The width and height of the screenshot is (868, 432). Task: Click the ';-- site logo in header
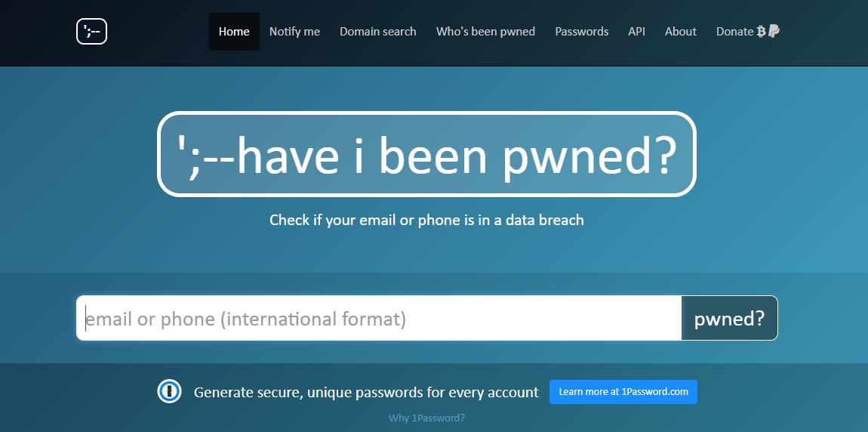[x=91, y=32]
